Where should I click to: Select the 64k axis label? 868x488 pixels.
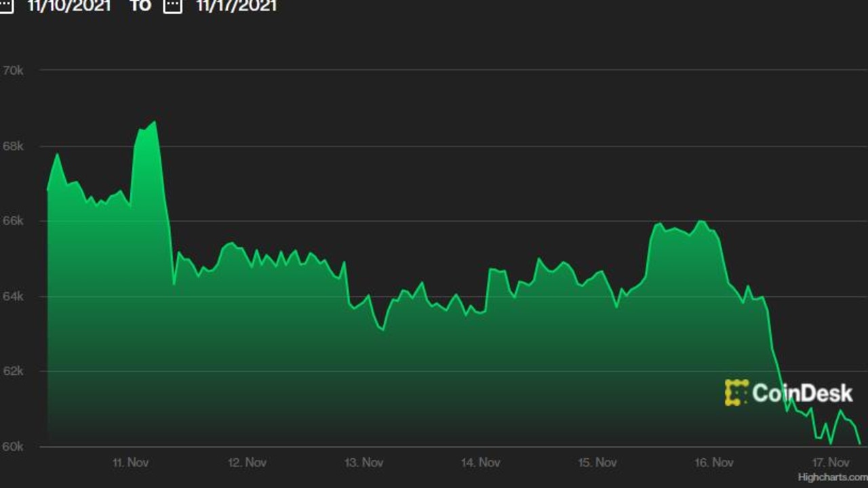[x=14, y=296]
